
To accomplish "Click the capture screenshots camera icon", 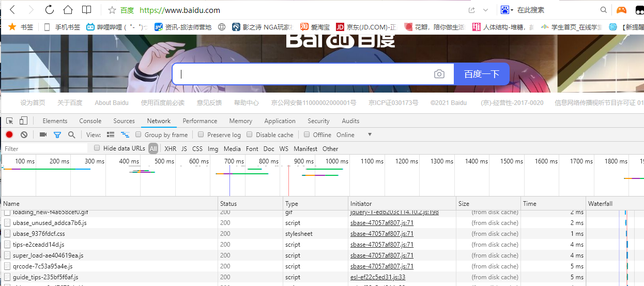I will coord(43,135).
